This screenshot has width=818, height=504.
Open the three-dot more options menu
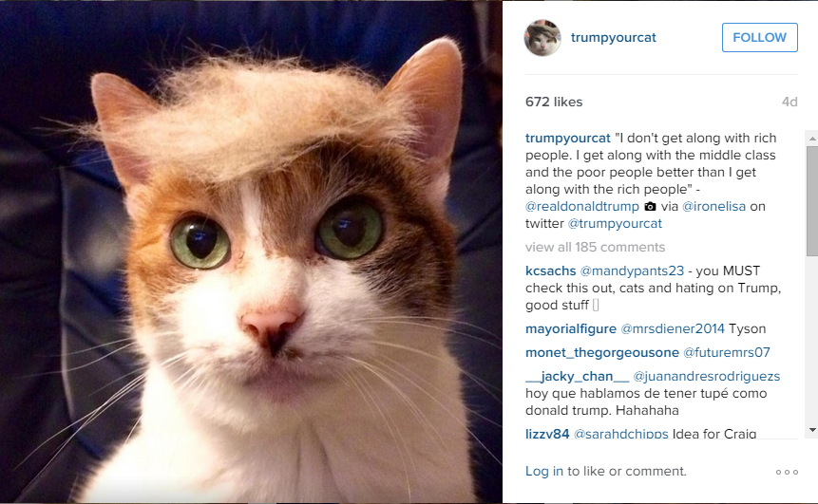[787, 473]
